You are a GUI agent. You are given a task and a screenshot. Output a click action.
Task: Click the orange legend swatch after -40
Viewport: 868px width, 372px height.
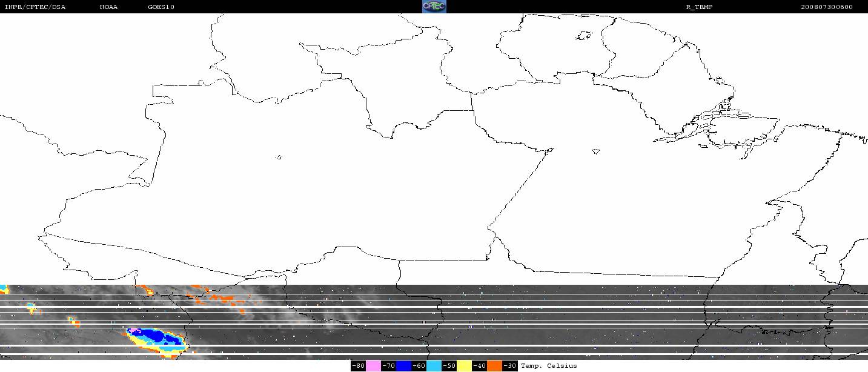click(495, 366)
